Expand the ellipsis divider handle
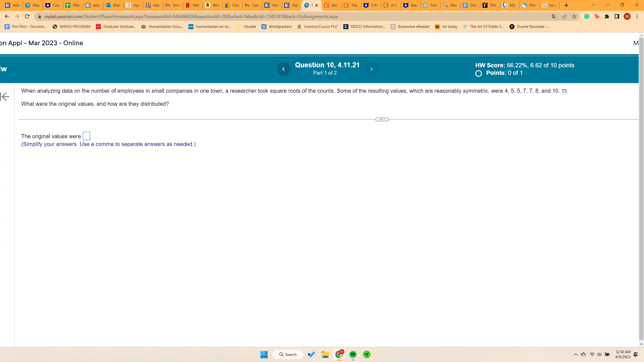The width and height of the screenshot is (644, 362). [382, 119]
